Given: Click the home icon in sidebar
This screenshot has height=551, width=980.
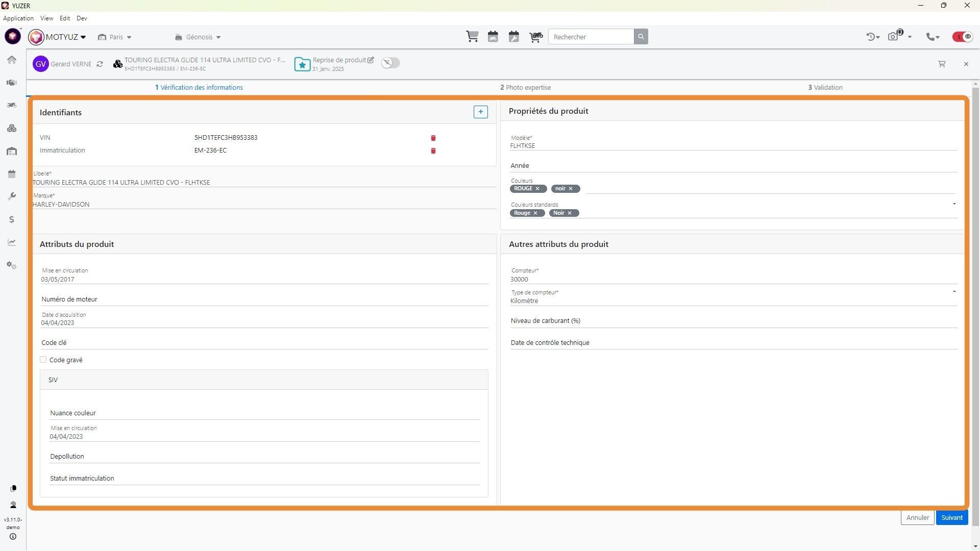Looking at the screenshot, I should tap(12, 60).
